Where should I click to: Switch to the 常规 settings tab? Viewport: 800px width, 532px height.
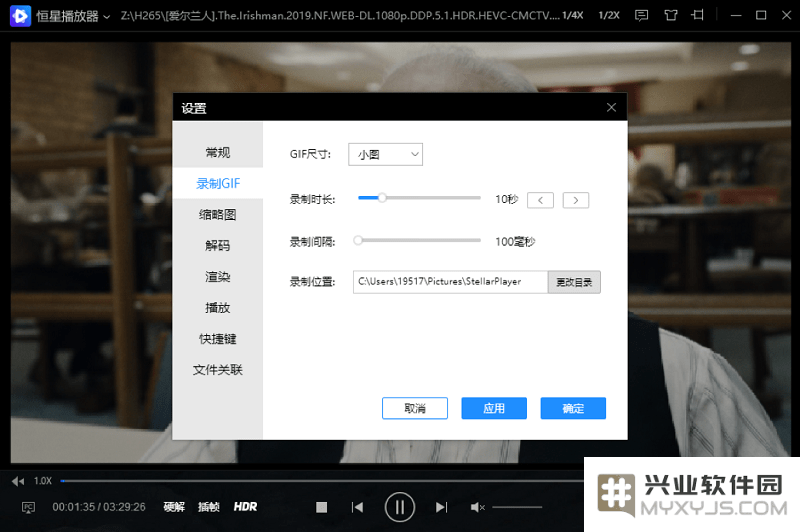(218, 152)
